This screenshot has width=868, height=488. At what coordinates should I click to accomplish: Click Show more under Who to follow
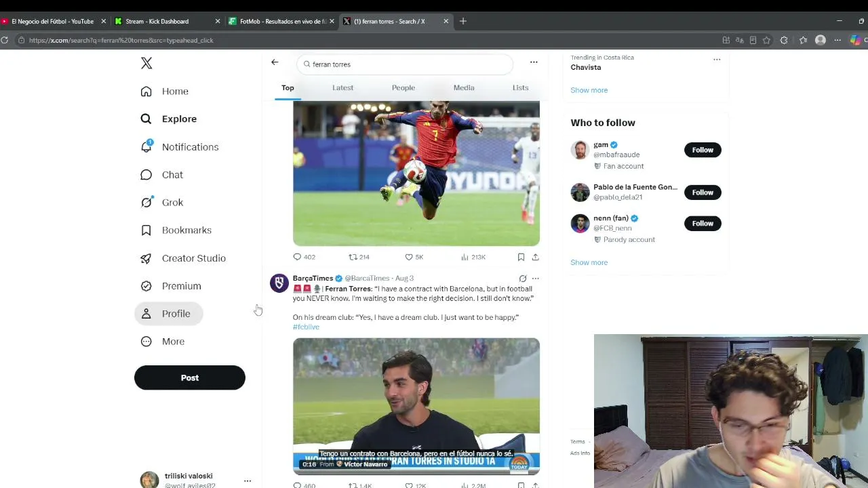tap(589, 262)
